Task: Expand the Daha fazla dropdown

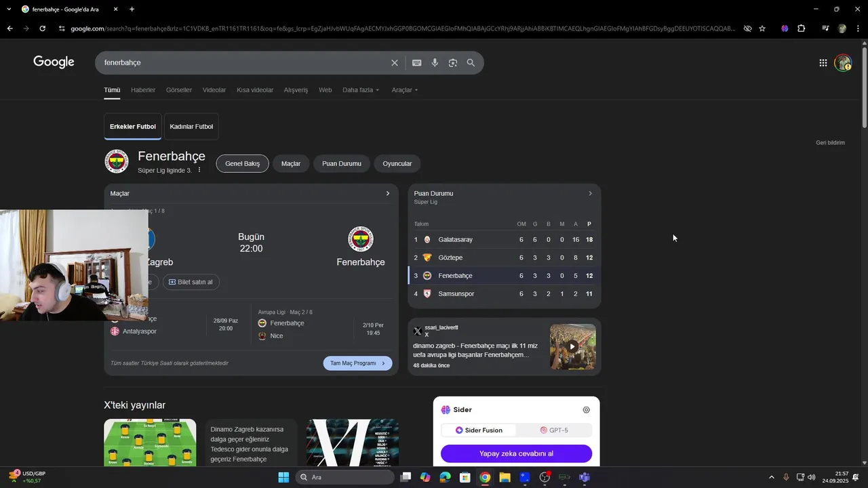Action: [361, 90]
